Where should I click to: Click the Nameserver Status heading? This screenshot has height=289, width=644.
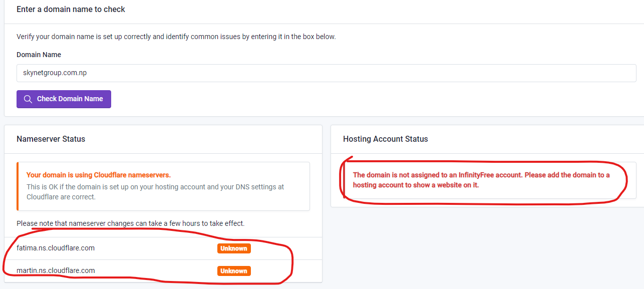(x=51, y=139)
